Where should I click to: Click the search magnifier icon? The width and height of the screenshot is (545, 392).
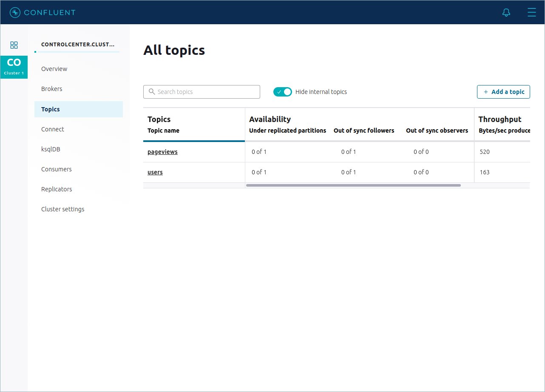152,91
